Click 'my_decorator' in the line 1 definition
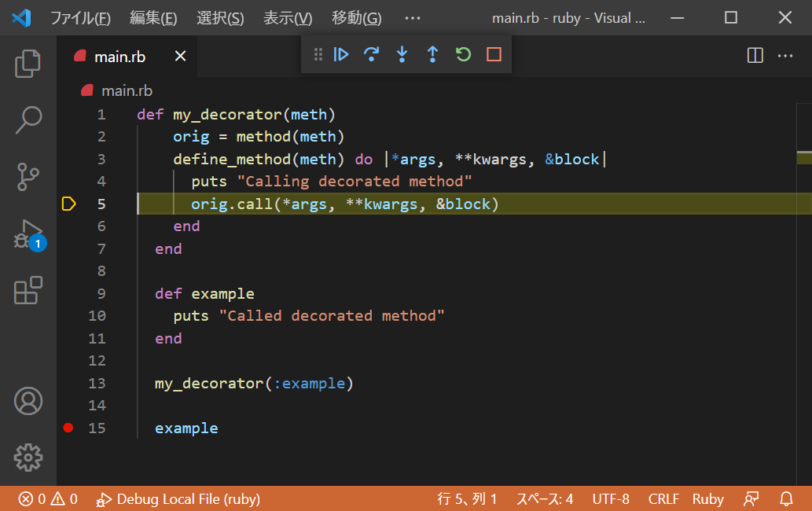 227,115
